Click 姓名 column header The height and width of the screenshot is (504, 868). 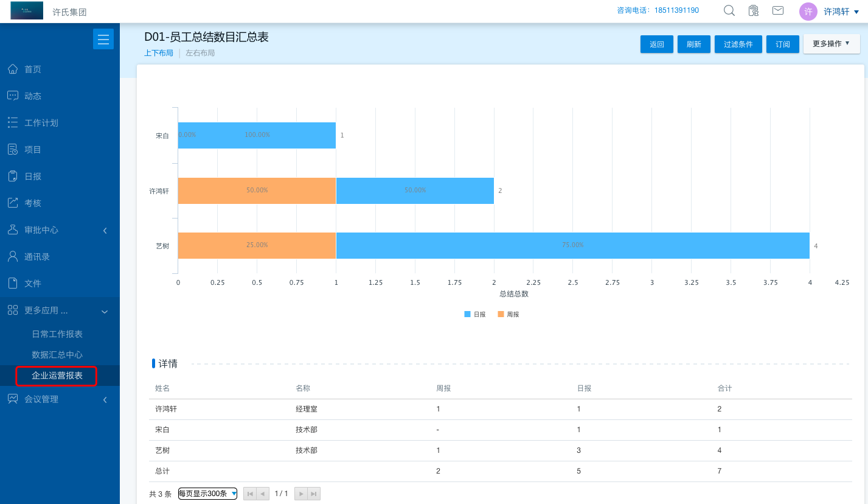162,388
